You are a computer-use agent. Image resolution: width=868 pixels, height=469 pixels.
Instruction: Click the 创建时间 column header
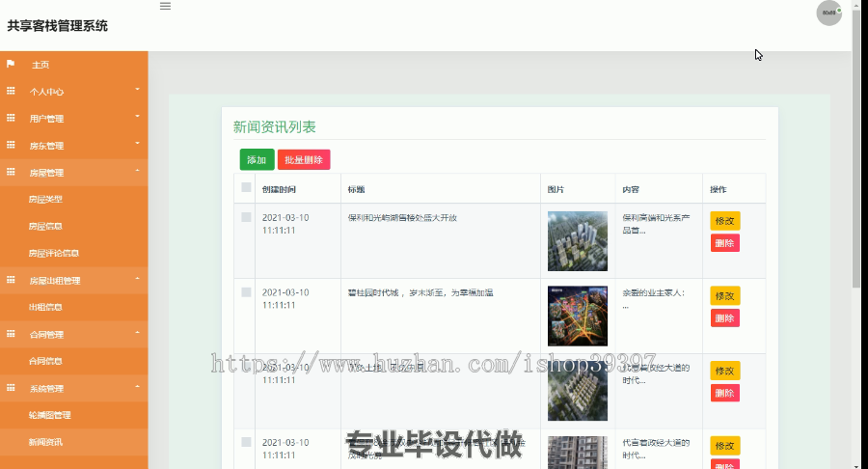(279, 189)
